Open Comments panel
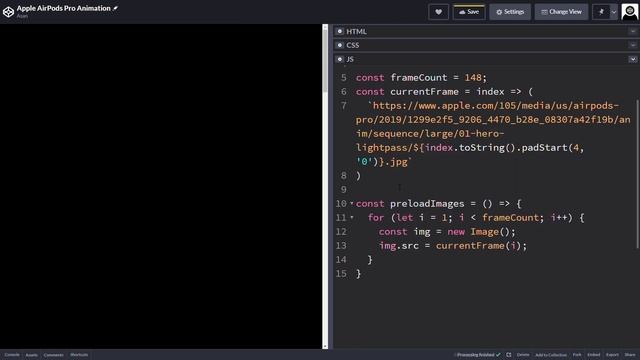This screenshot has height=360, width=640. click(x=53, y=355)
